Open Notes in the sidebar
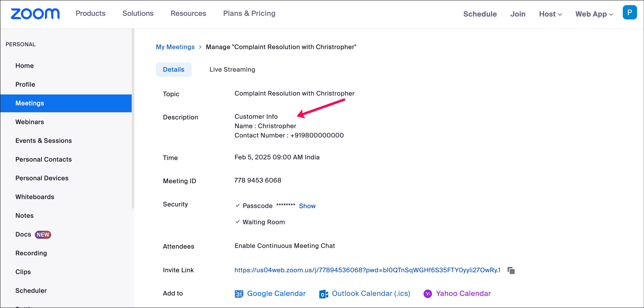Image resolution: width=644 pixels, height=308 pixels. coord(24,216)
